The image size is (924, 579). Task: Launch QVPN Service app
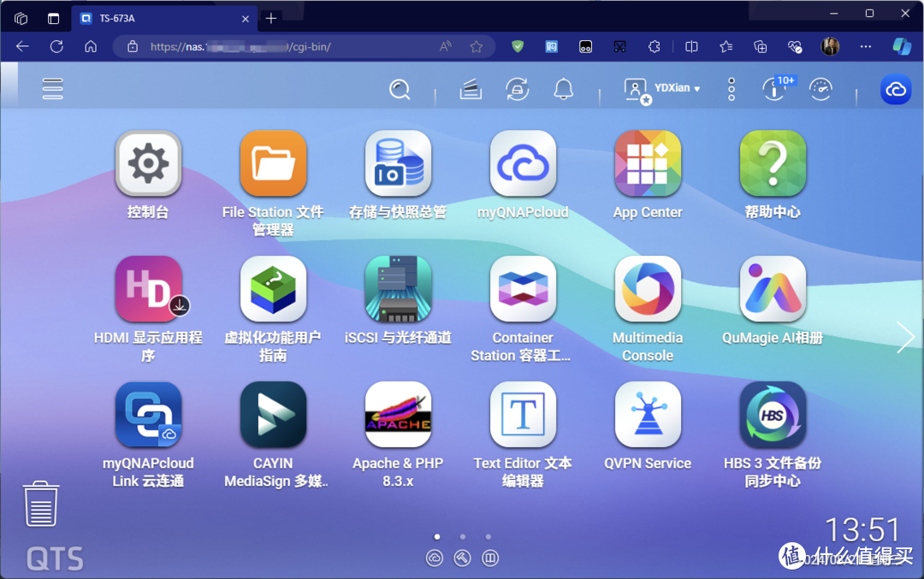[x=648, y=415]
